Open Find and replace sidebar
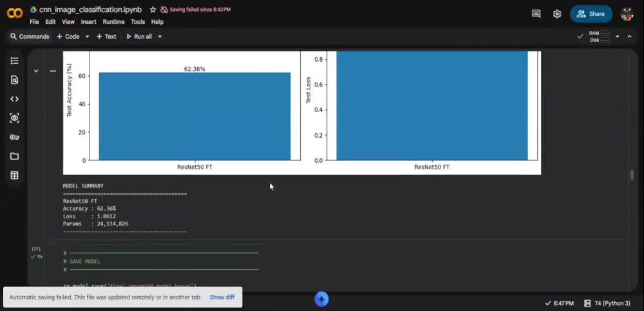Image resolution: width=644 pixels, height=311 pixels. point(14,80)
